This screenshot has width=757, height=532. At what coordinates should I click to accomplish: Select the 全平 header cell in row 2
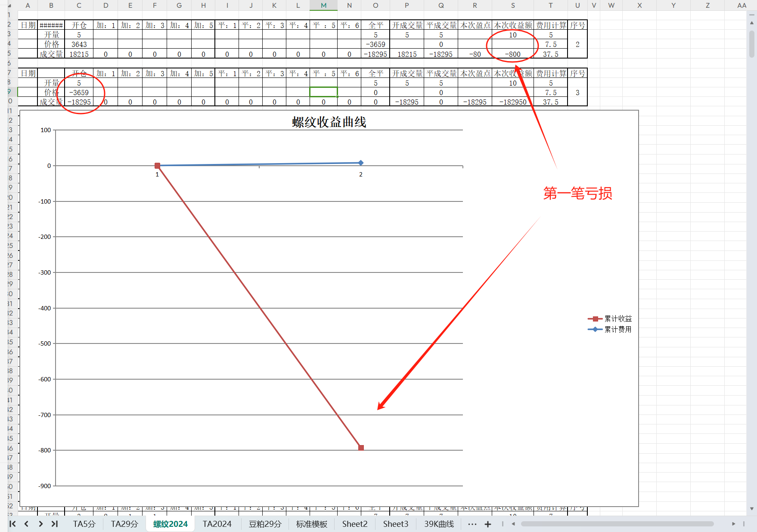(375, 25)
